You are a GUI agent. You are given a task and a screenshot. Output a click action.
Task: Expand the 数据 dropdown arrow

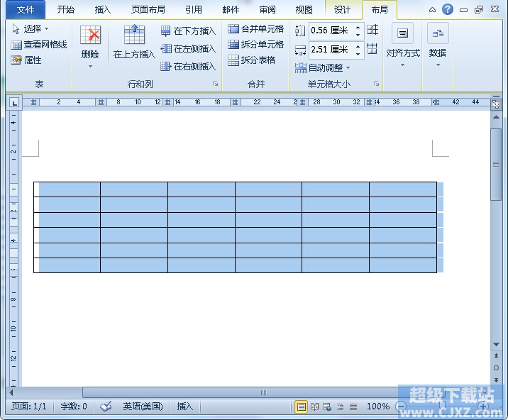point(438,65)
